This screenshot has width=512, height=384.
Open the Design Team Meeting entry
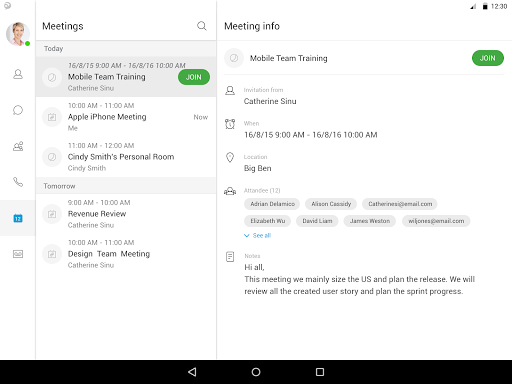[x=126, y=254]
